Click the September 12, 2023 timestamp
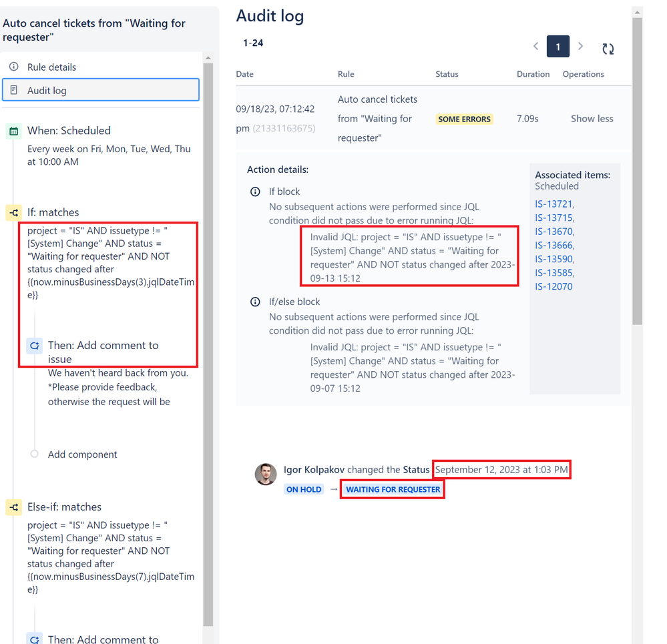 point(501,470)
